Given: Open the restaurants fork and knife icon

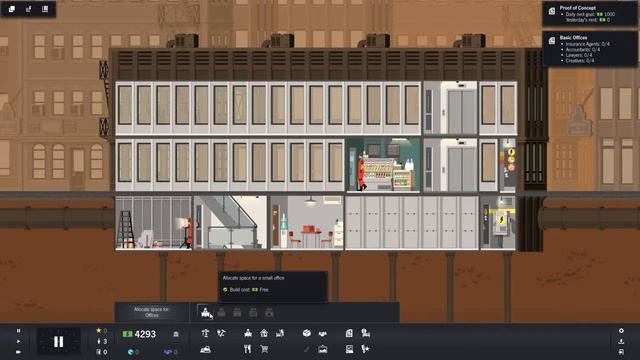Looking at the screenshot, I should 247,349.
